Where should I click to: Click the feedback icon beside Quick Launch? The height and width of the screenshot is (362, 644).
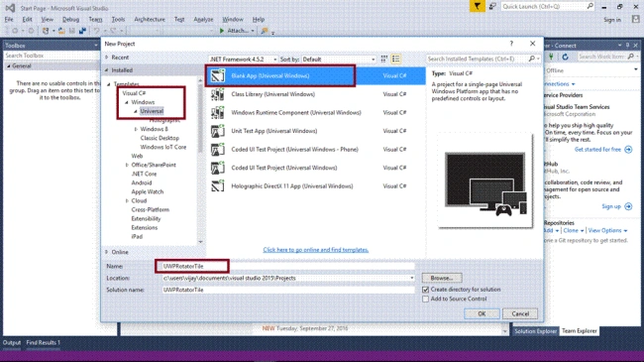click(x=492, y=6)
